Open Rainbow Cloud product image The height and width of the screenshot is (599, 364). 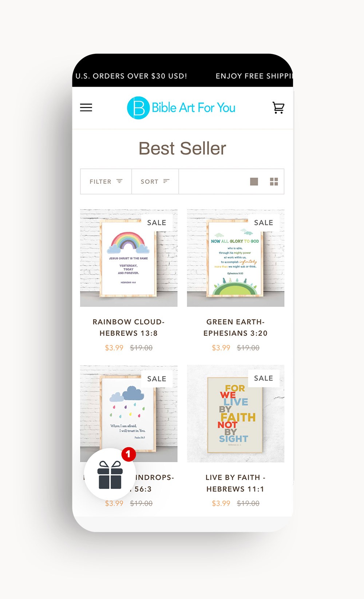129,258
